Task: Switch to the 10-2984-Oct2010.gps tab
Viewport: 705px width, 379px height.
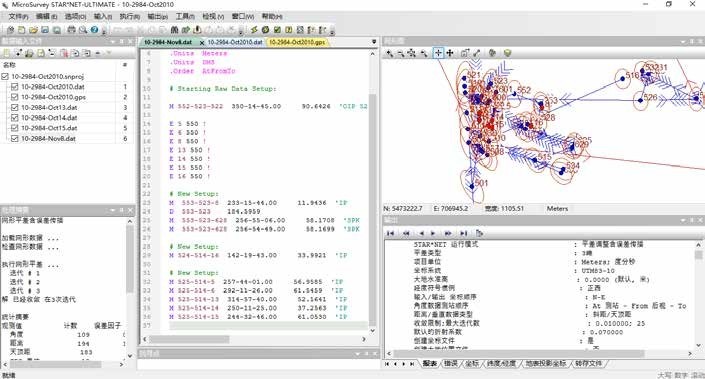Action: point(297,42)
